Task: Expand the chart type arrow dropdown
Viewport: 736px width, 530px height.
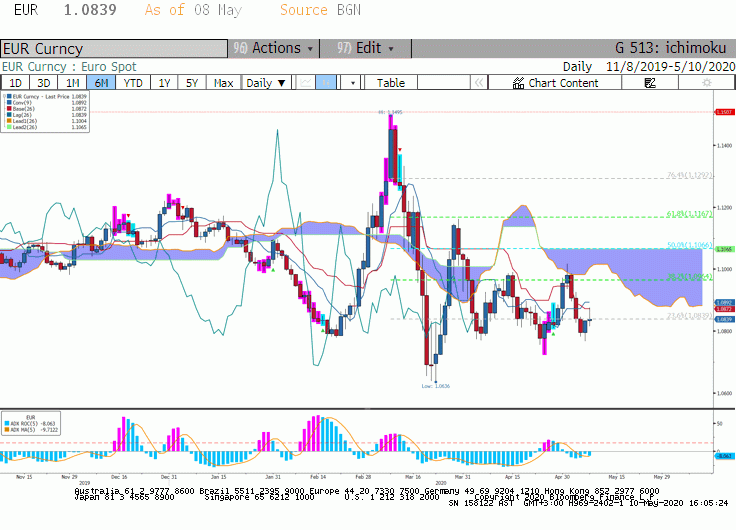Action: [353, 83]
